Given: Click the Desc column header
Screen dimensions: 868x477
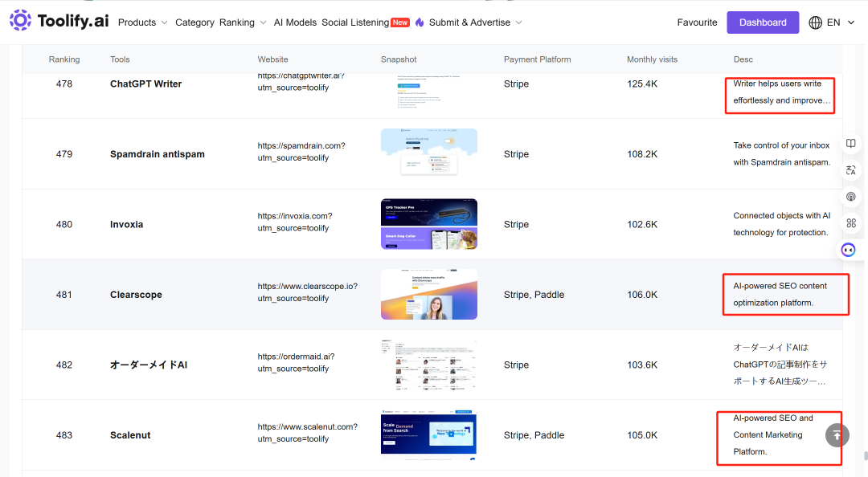Looking at the screenshot, I should click(x=743, y=59).
